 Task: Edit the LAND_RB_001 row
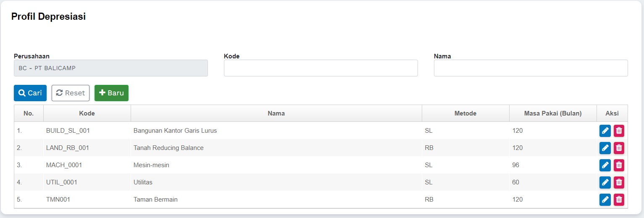[605, 148]
